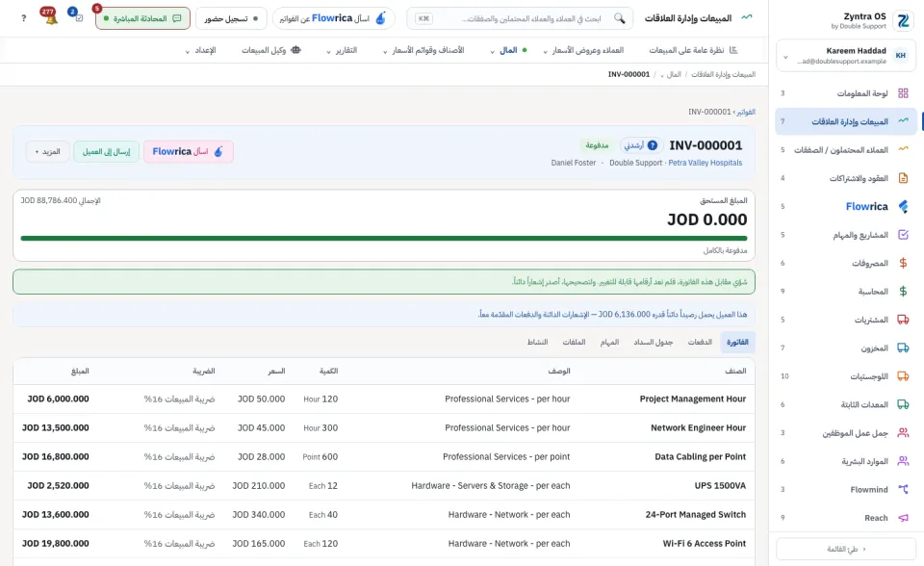The height and width of the screenshot is (566, 924).
Task: Toggle the attendance check-in button
Action: (x=231, y=18)
